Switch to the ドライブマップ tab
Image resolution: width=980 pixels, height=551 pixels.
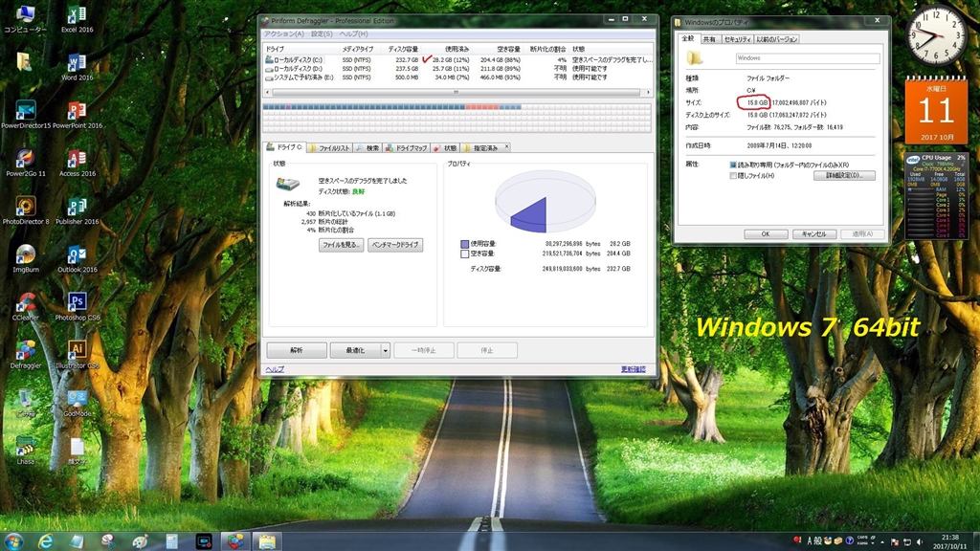[406, 148]
